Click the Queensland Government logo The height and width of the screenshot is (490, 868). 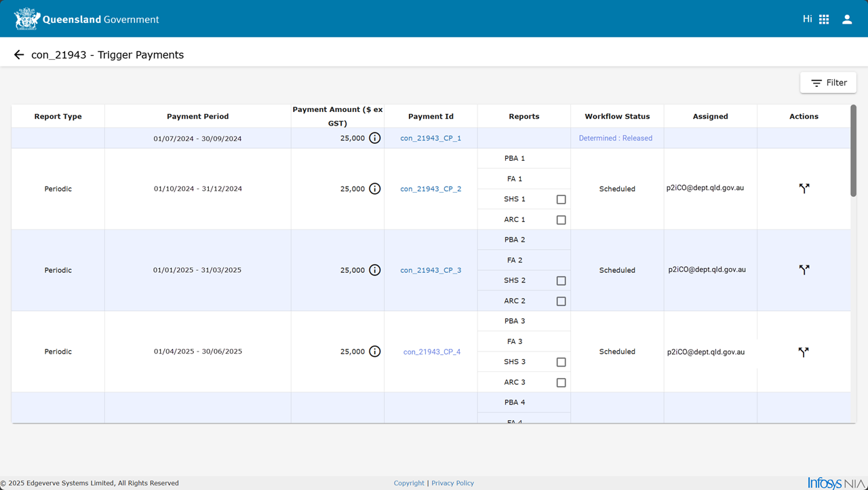(x=86, y=19)
